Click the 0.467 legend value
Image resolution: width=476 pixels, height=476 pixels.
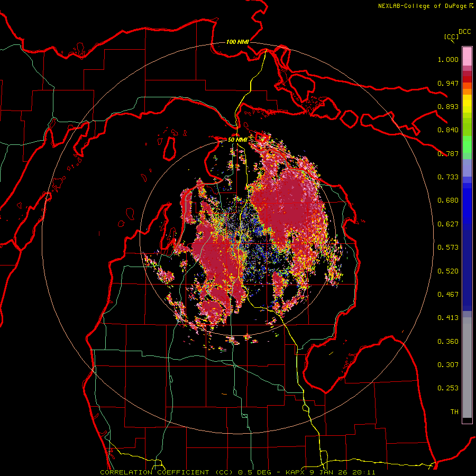coord(448,295)
